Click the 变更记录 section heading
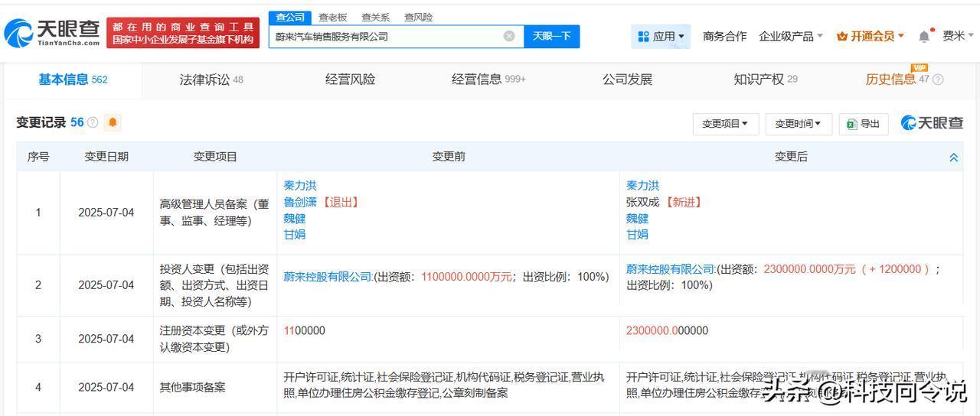 (x=42, y=122)
